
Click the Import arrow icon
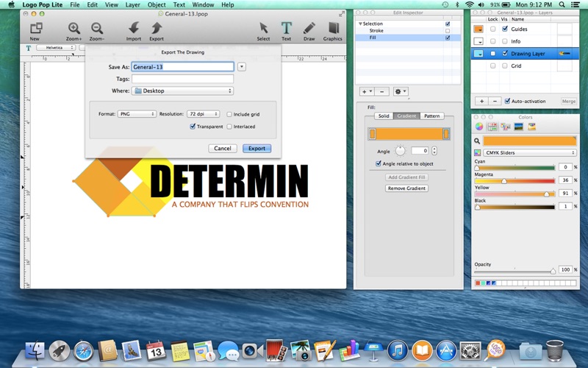pos(134,28)
